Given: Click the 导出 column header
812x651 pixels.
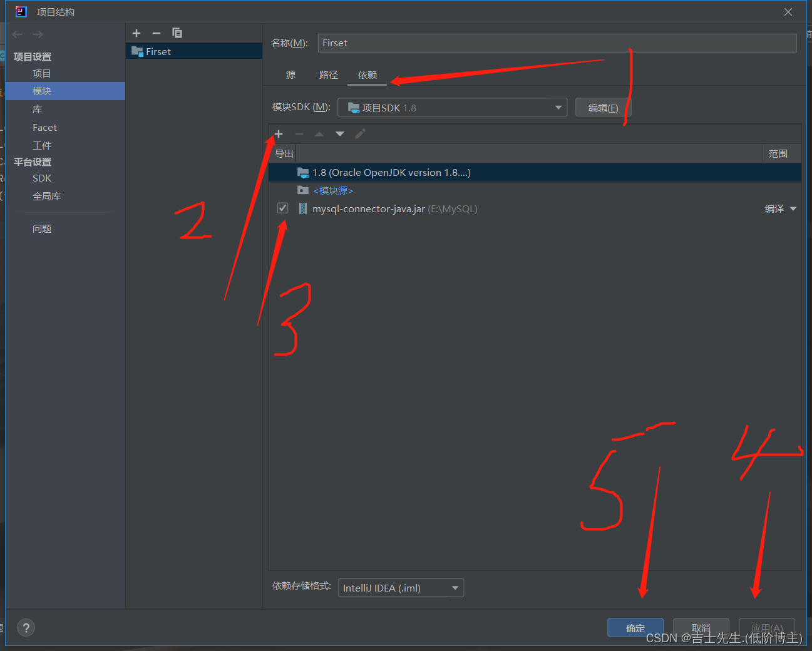Looking at the screenshot, I should point(284,153).
